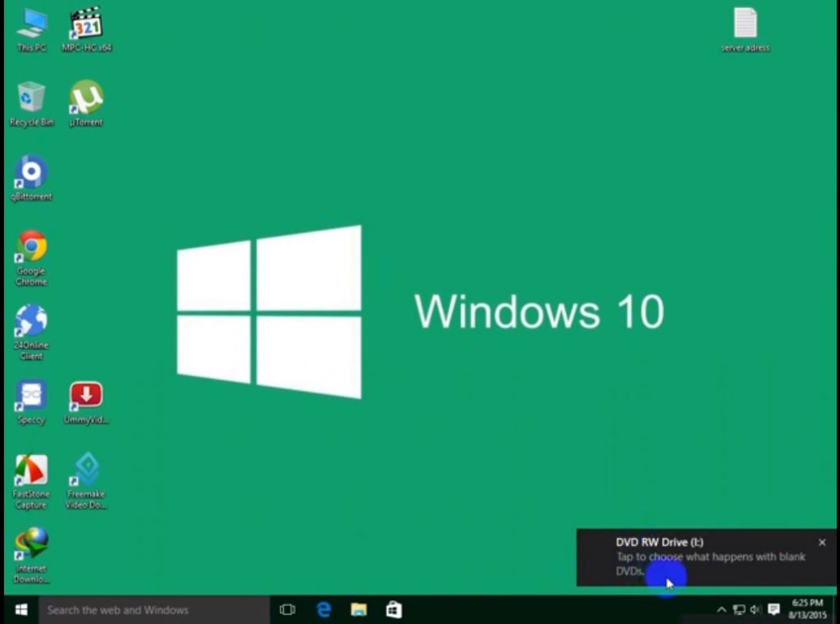Open the Recycle Bin
The image size is (840, 624).
(x=31, y=104)
